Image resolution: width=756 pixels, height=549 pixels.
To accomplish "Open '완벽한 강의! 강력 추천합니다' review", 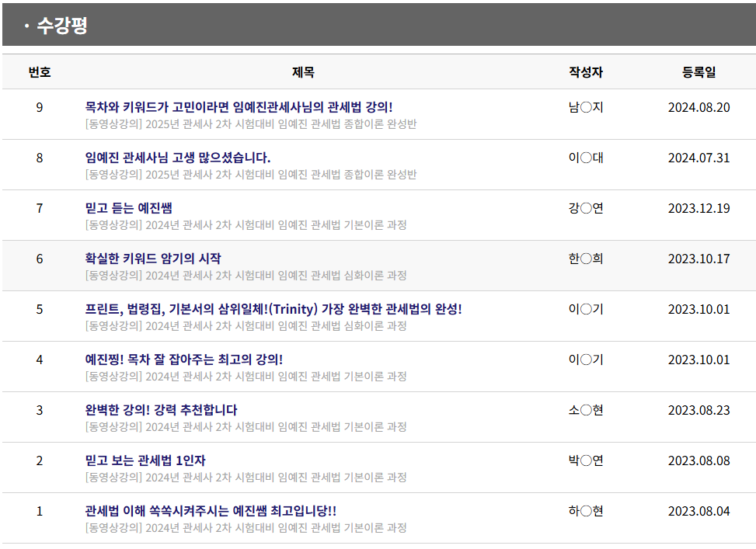I will point(161,410).
